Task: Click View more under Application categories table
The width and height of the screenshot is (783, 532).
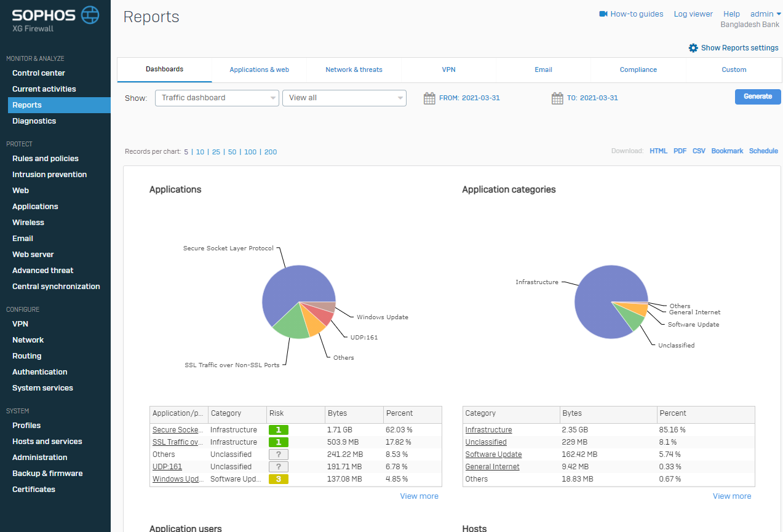Action: pos(731,496)
